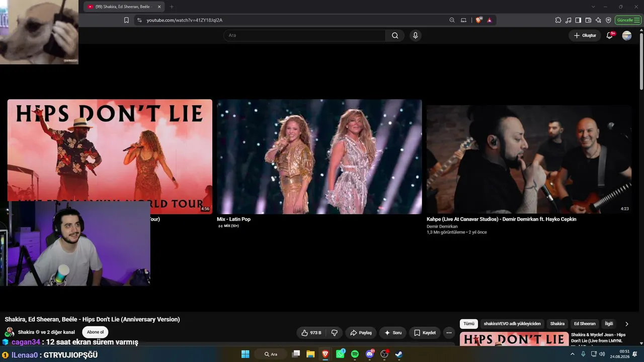
Task: Open File Explorer from the taskbar
Action: pyautogui.click(x=310, y=354)
